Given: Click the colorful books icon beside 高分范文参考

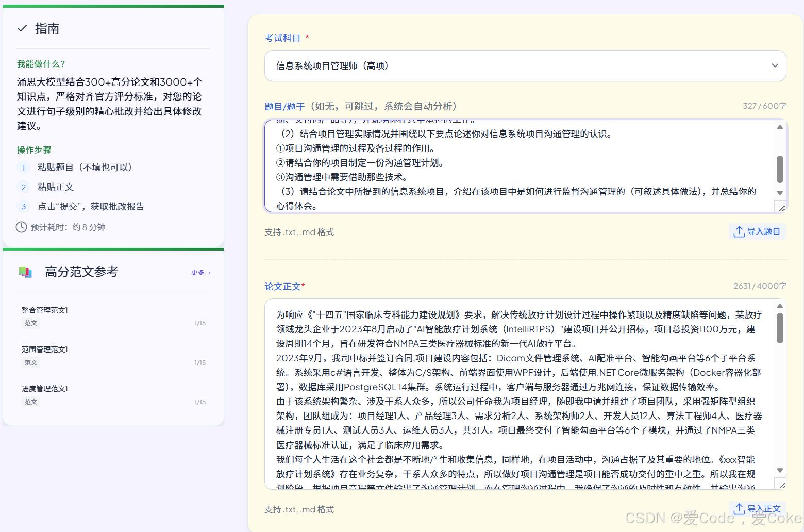Looking at the screenshot, I should [25, 272].
